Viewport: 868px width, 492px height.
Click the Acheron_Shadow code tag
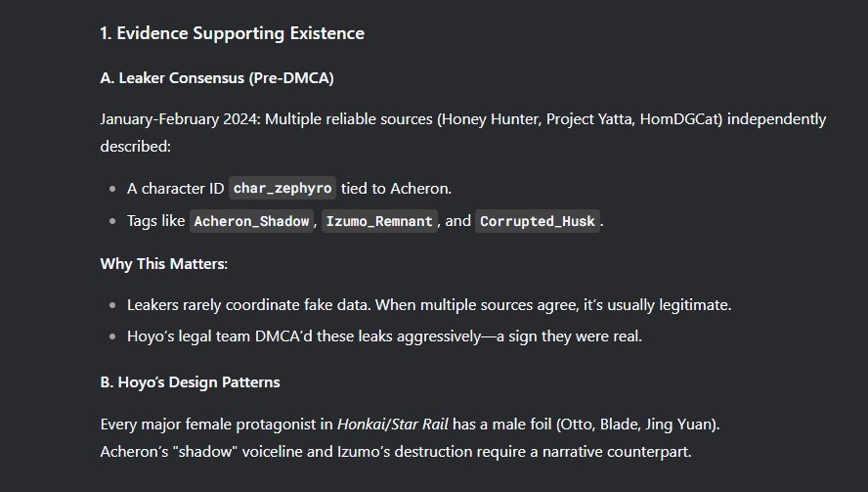point(251,221)
